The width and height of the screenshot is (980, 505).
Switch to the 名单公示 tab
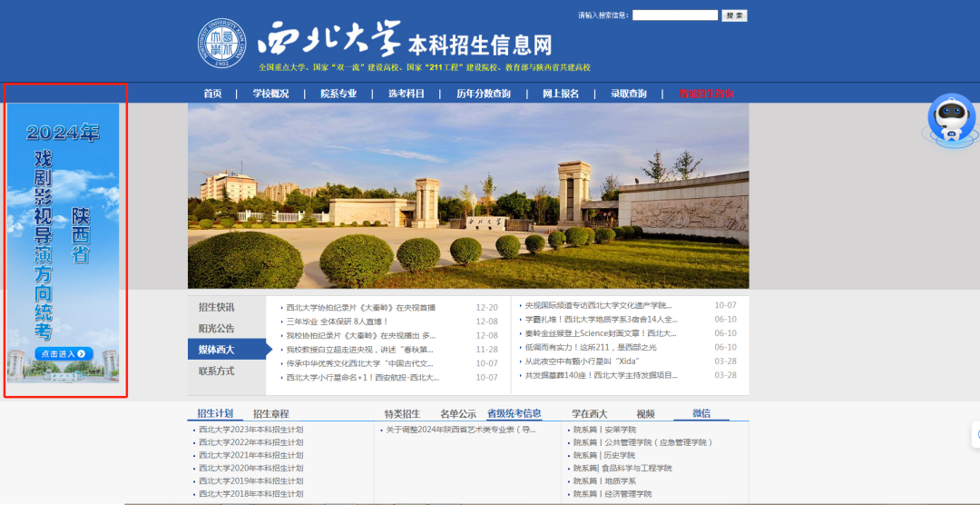tap(458, 413)
